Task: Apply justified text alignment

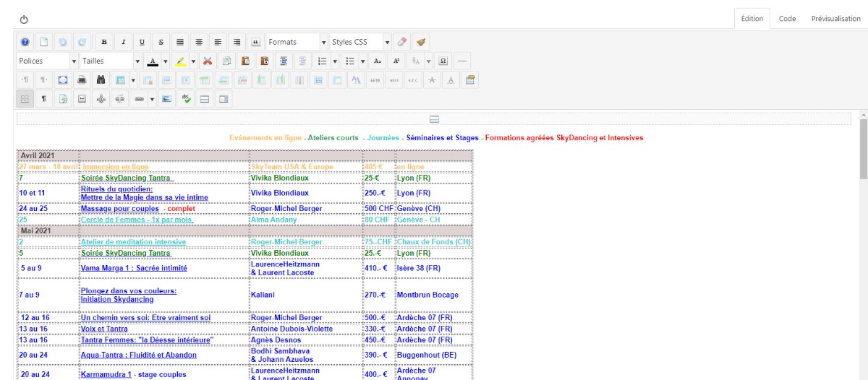Action: [x=180, y=42]
